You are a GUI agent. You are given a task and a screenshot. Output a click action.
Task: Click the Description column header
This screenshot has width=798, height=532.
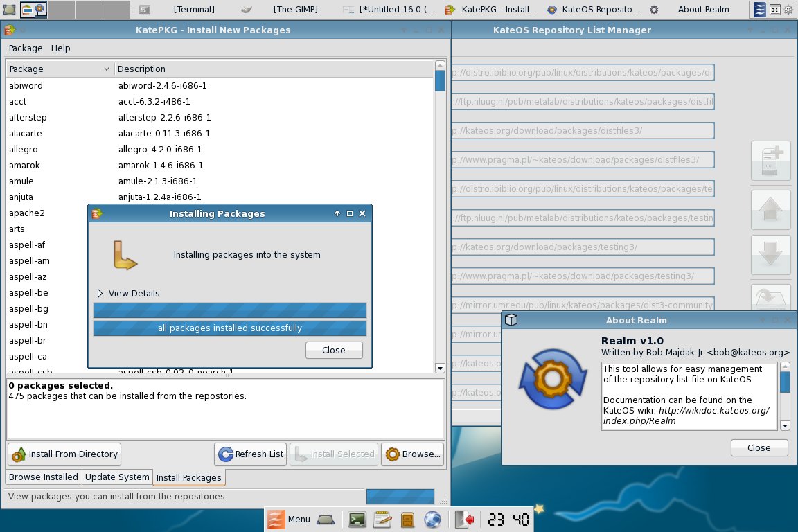(x=274, y=69)
